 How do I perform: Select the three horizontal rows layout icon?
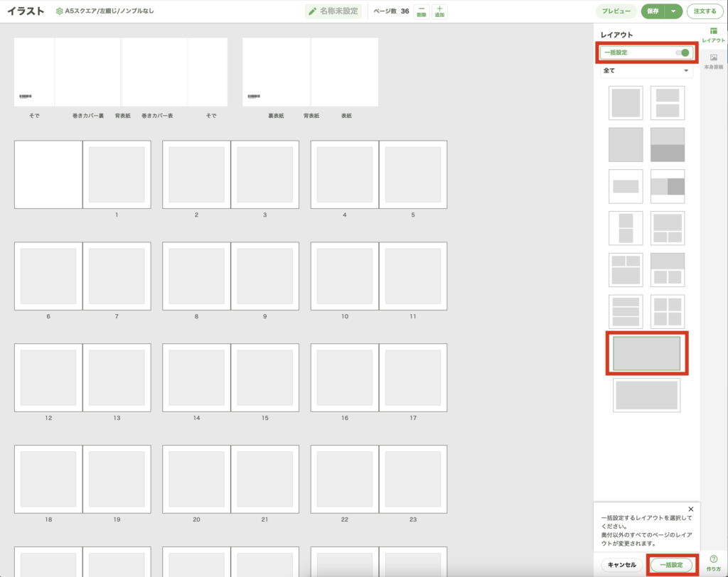click(x=626, y=311)
